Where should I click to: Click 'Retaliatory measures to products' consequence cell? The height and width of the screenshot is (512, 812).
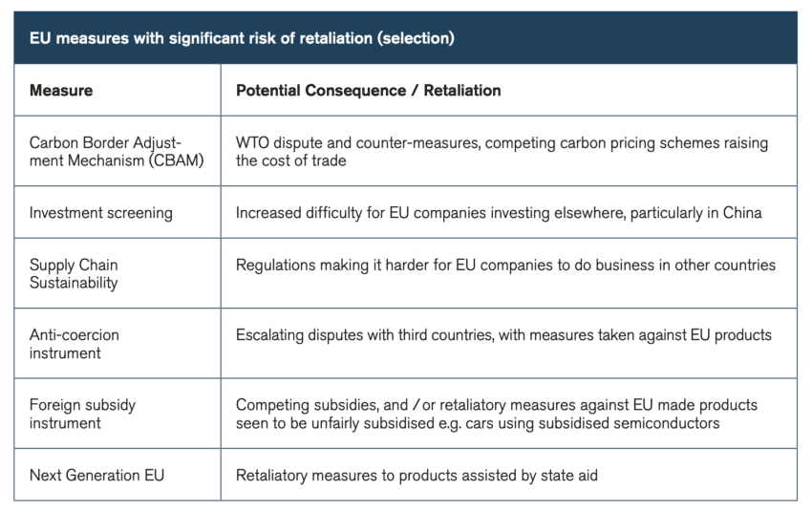417,475
